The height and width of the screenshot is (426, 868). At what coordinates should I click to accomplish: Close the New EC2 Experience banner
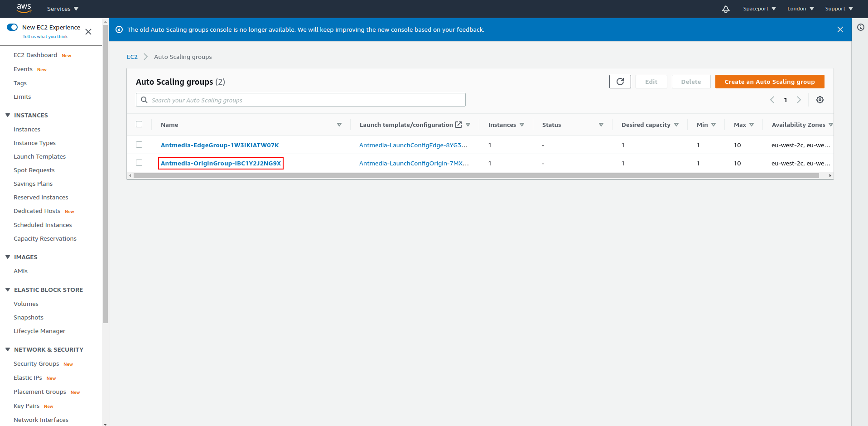pyautogui.click(x=88, y=32)
